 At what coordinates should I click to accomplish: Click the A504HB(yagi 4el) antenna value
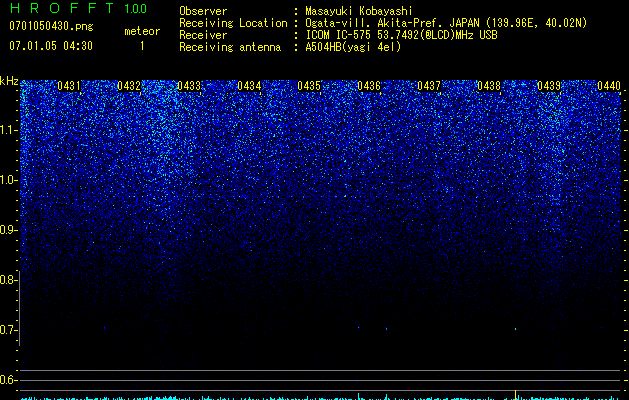(353, 47)
